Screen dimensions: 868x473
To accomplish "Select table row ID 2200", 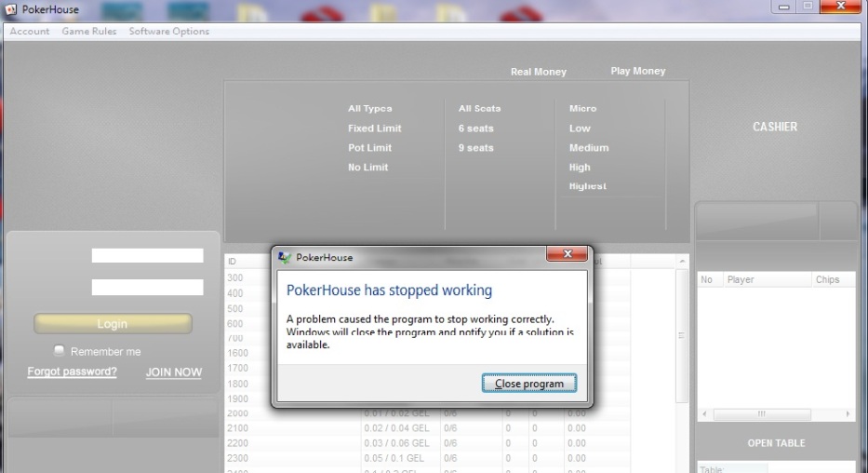I will [x=427, y=443].
